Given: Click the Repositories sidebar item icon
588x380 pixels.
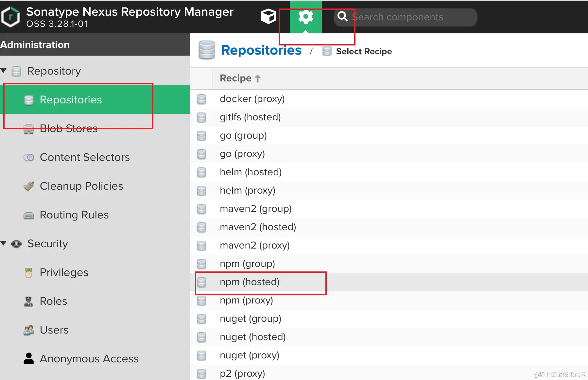Looking at the screenshot, I should pyautogui.click(x=29, y=100).
